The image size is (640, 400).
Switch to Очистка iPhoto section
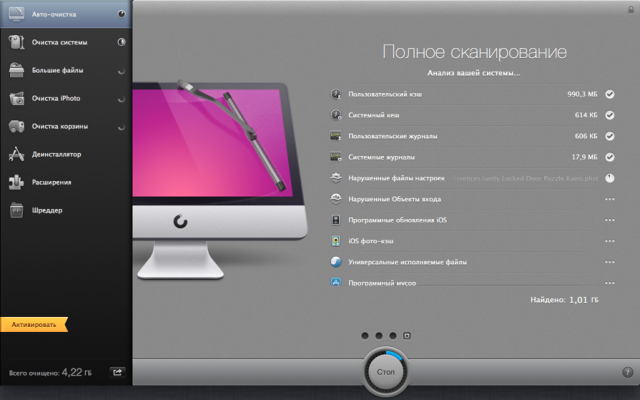66,98
